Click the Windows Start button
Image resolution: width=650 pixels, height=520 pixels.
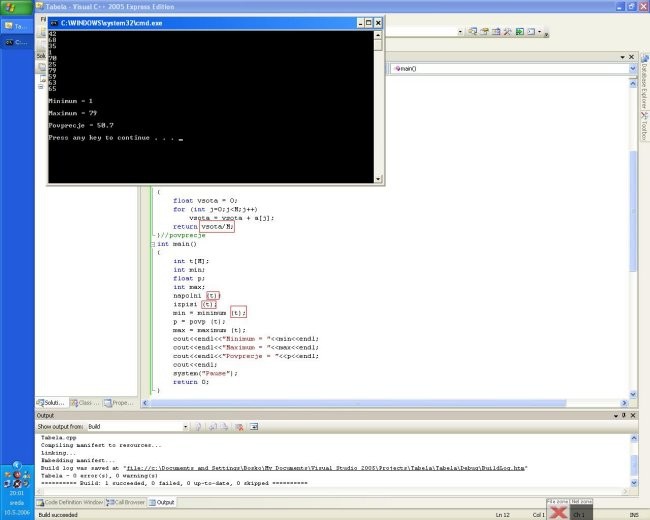click(17, 7)
